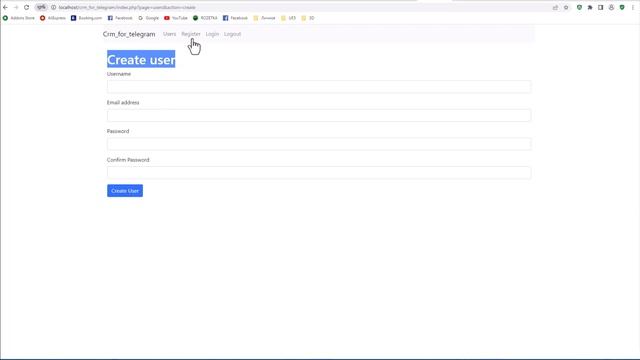Screen dimensions: 640x360
Task: Open the green shield extension beside the star
Action: point(579,7)
